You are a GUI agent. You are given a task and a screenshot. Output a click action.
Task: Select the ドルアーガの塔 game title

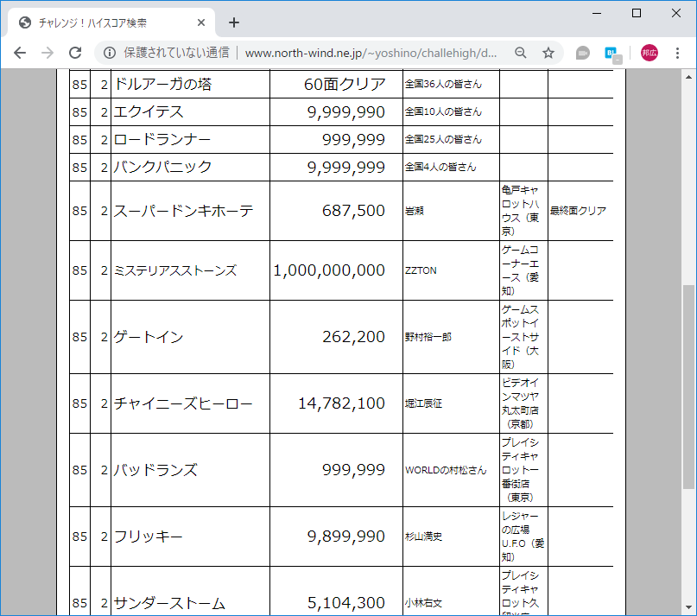(x=162, y=84)
